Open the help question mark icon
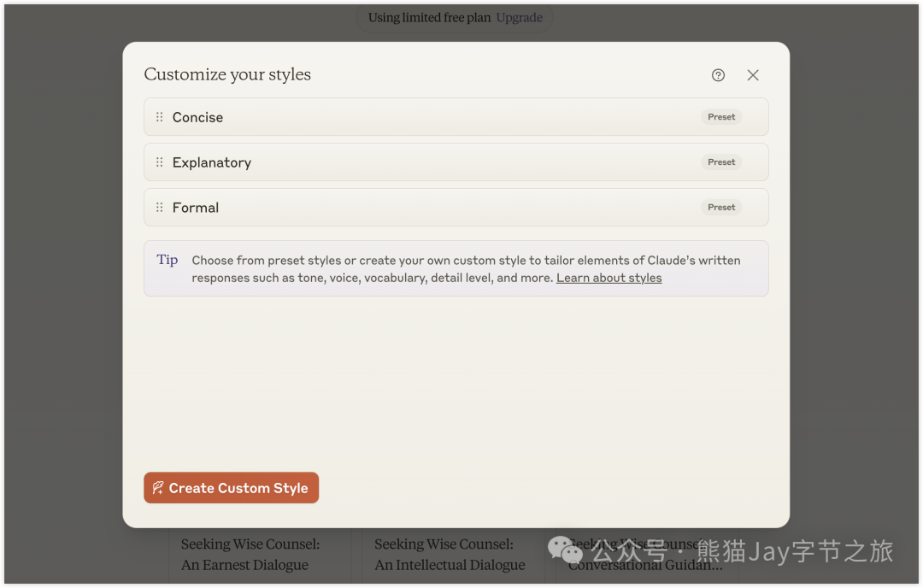The width and height of the screenshot is (923, 588). 718,74
